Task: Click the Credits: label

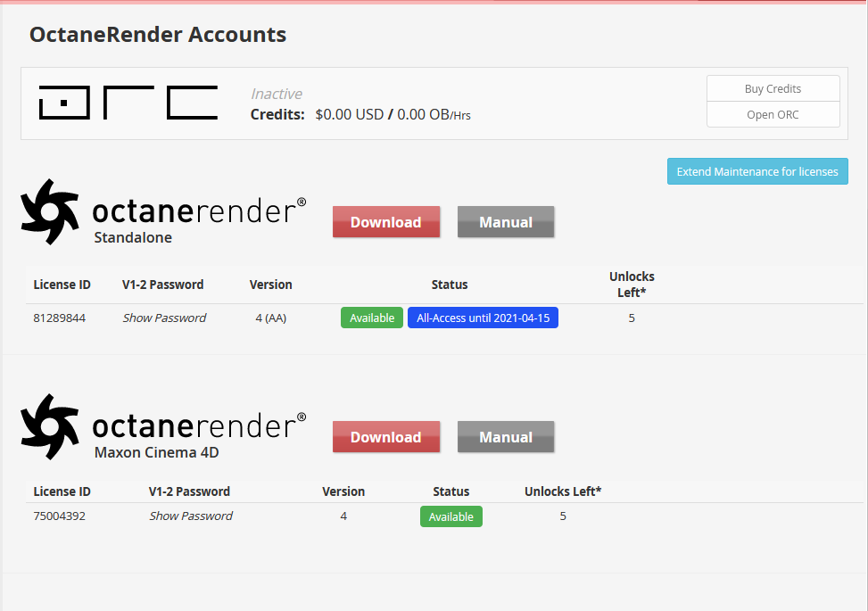Action: click(x=277, y=114)
